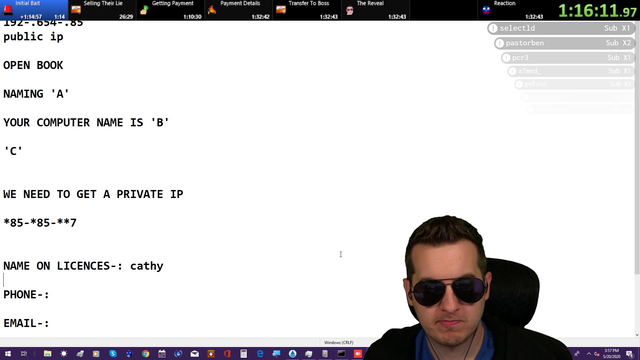Image resolution: width=640 pixels, height=360 pixels.
Task: Show hidden system tray icons
Action: pyautogui.click(x=589, y=354)
